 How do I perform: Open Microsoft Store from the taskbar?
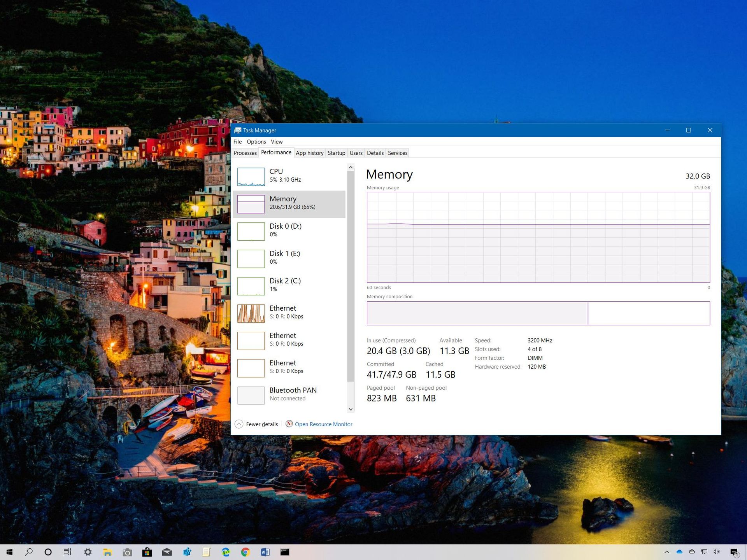[x=147, y=552]
